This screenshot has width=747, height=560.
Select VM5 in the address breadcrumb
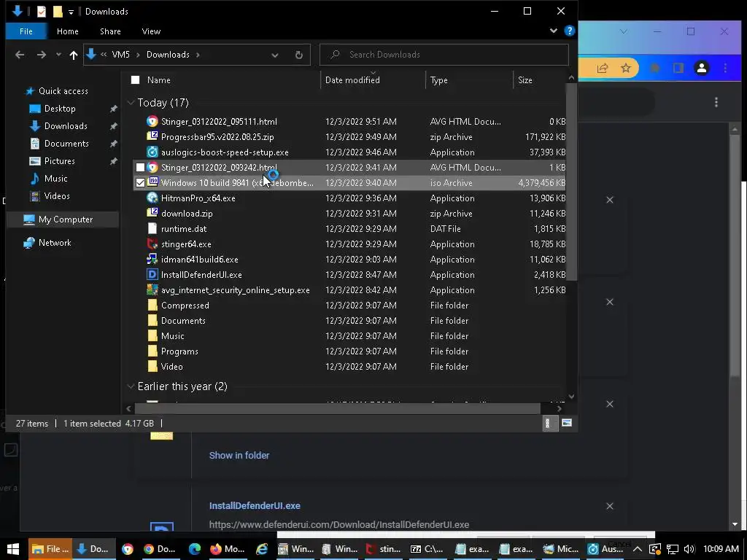pyautogui.click(x=120, y=55)
